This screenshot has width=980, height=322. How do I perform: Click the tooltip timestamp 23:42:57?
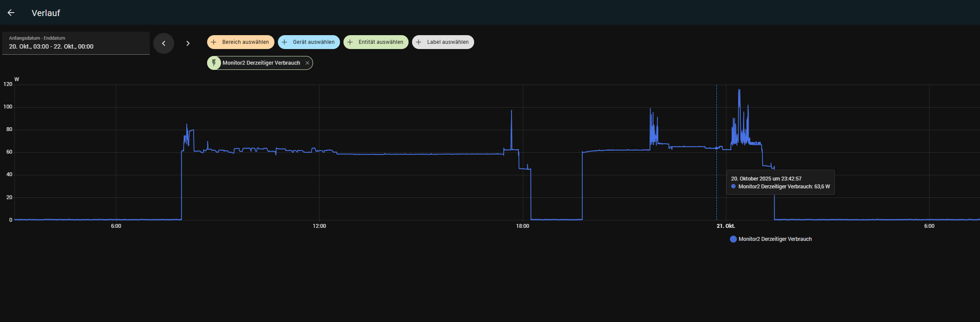[x=791, y=179]
